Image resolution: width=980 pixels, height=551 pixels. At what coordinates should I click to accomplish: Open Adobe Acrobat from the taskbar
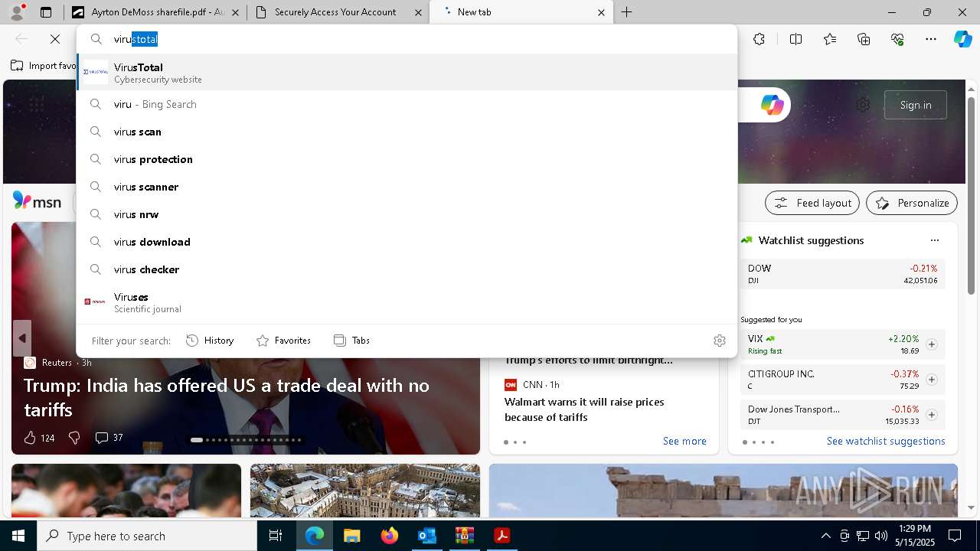click(x=501, y=536)
